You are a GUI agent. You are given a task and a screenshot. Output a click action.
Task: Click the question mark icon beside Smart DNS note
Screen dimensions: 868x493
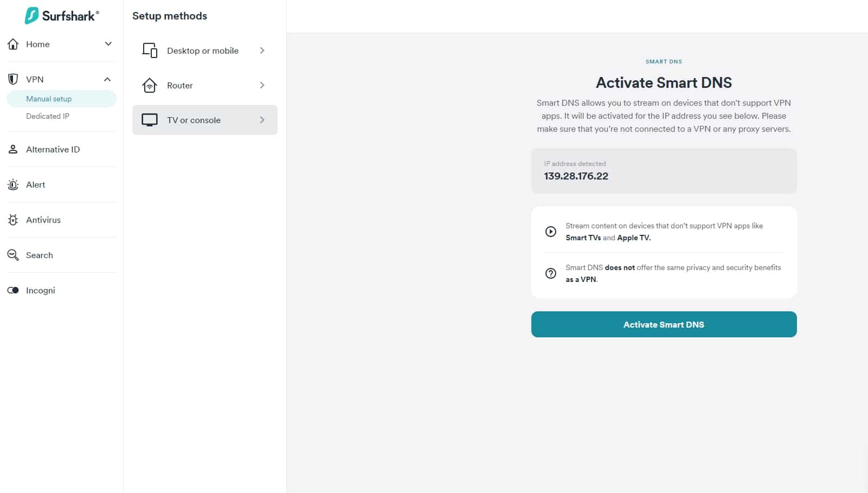(550, 273)
